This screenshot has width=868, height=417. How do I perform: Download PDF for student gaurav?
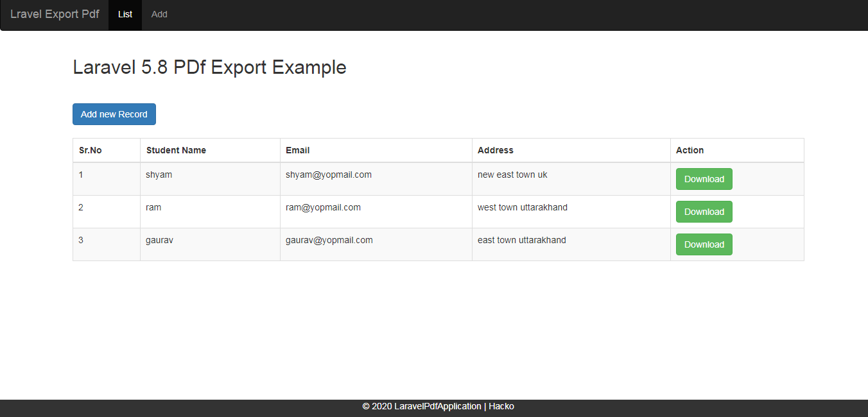[x=704, y=244]
